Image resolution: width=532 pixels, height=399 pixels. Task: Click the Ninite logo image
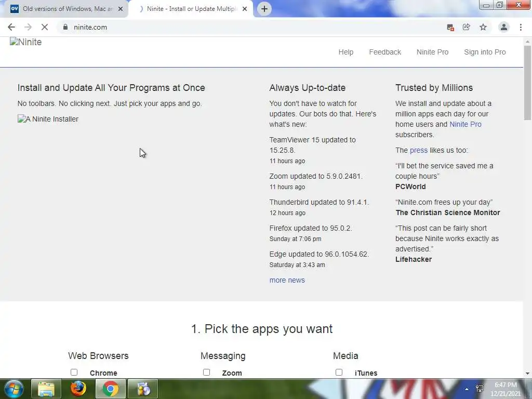pyautogui.click(x=26, y=42)
